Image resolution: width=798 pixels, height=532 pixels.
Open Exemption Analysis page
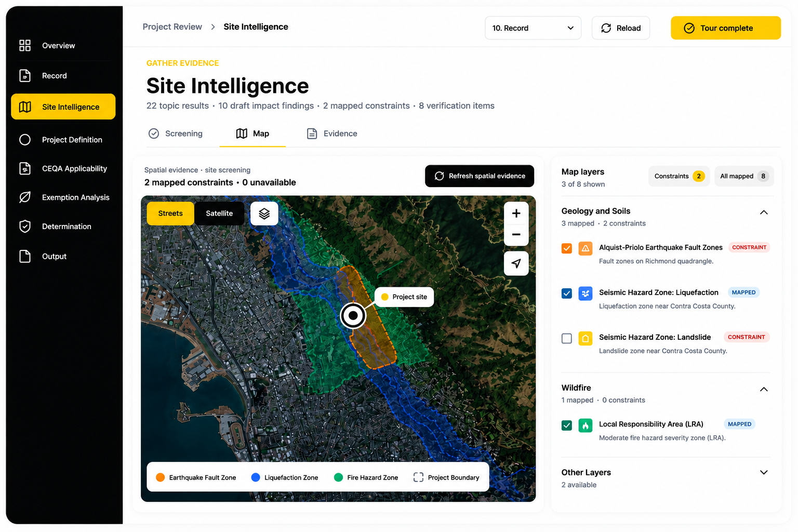[x=63, y=197]
